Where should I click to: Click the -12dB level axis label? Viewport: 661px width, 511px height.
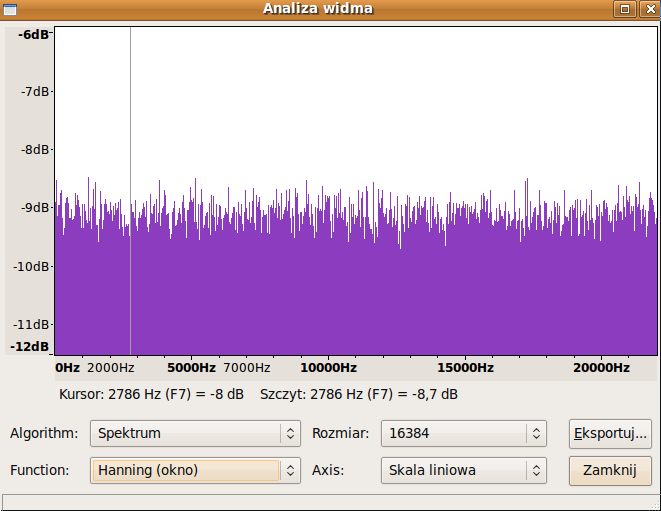pyautogui.click(x=30, y=347)
